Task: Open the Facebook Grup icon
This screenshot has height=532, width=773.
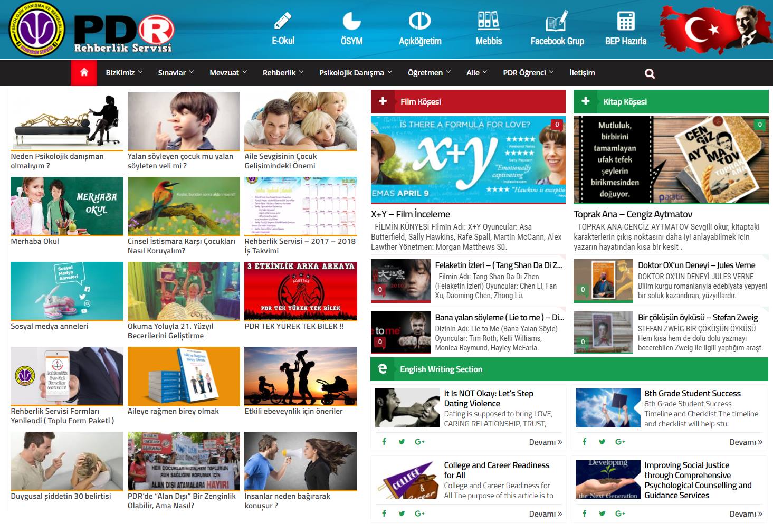Action: (557, 21)
